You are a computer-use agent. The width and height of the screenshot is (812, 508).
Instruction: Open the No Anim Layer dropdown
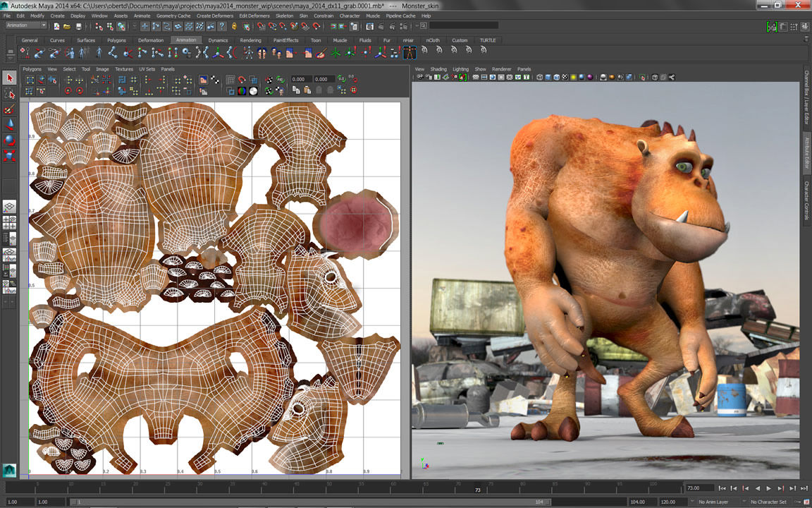click(713, 501)
